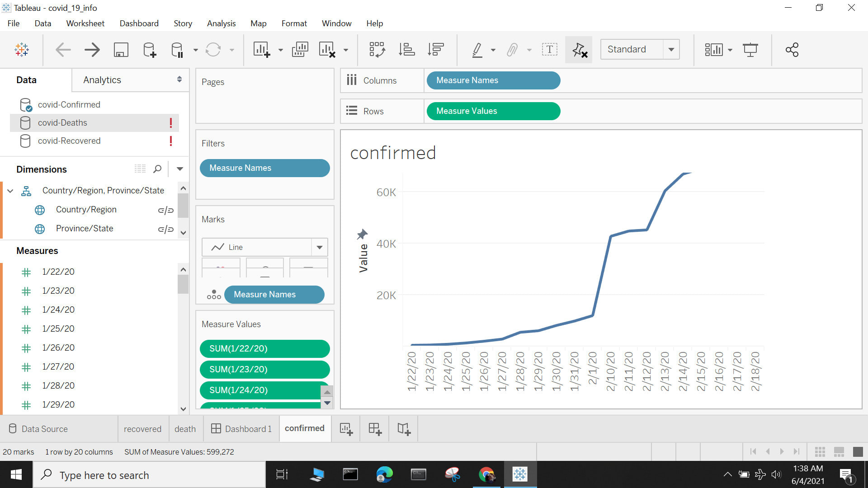Click the Windows search box
868x488 pixels.
[x=149, y=475]
